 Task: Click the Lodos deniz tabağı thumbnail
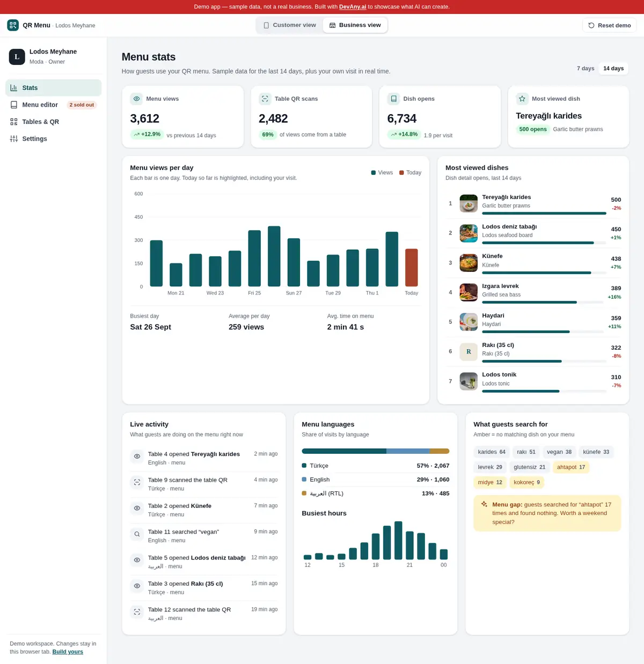click(469, 233)
